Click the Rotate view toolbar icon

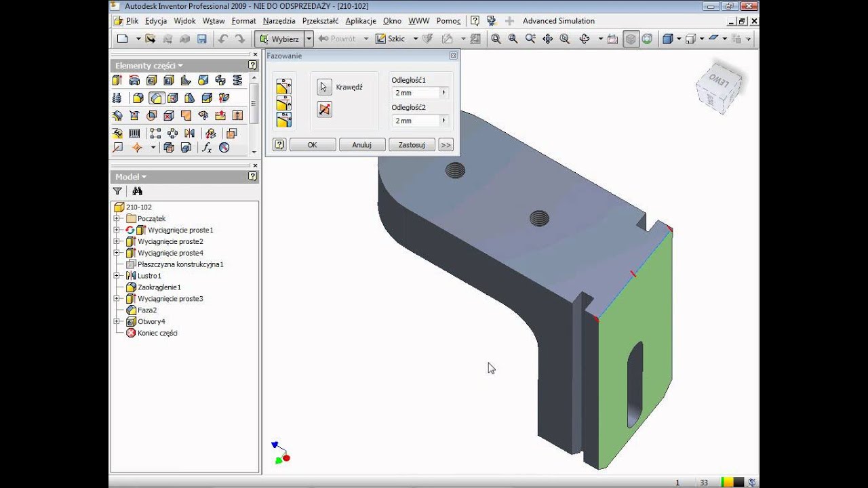coord(585,39)
